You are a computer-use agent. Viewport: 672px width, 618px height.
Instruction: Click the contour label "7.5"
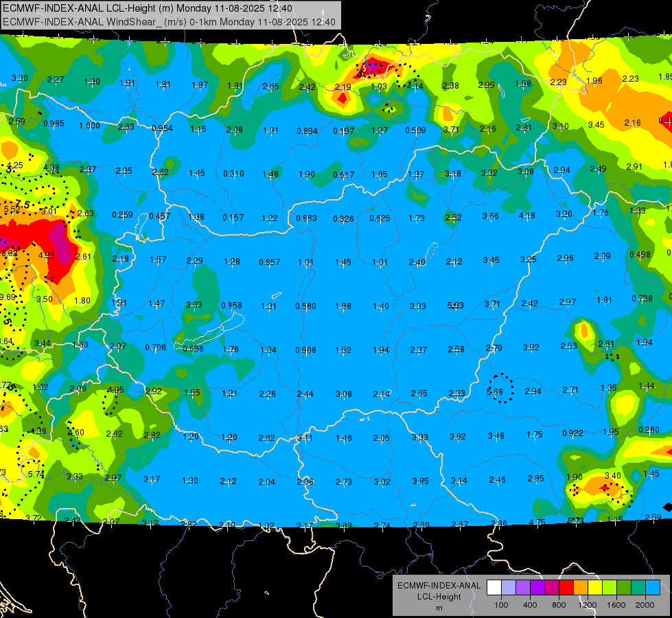(x=22, y=204)
